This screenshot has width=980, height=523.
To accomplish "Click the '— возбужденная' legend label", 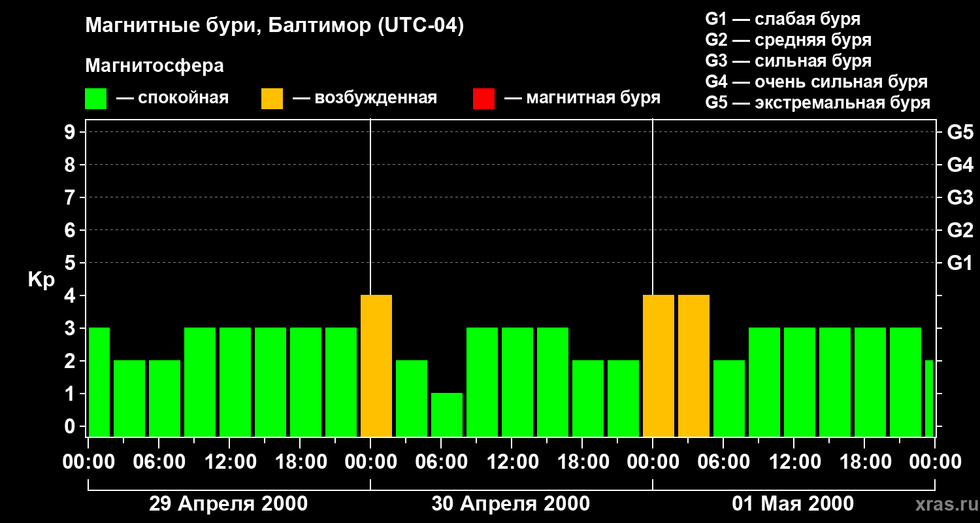I will [365, 98].
